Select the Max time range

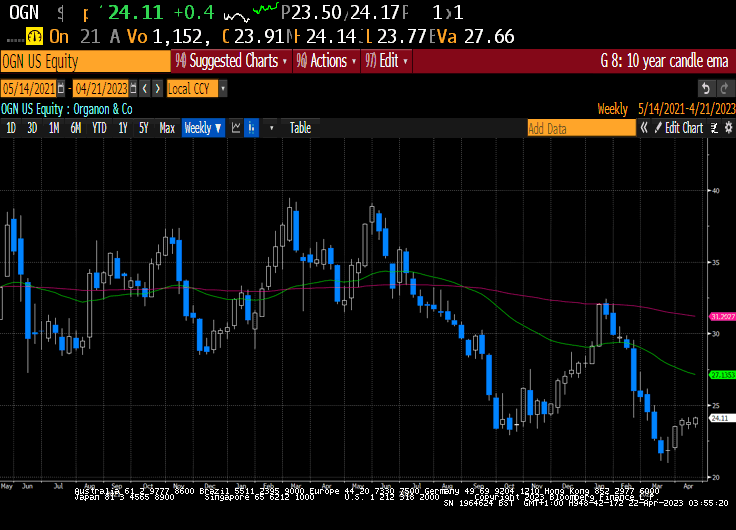[x=167, y=128]
